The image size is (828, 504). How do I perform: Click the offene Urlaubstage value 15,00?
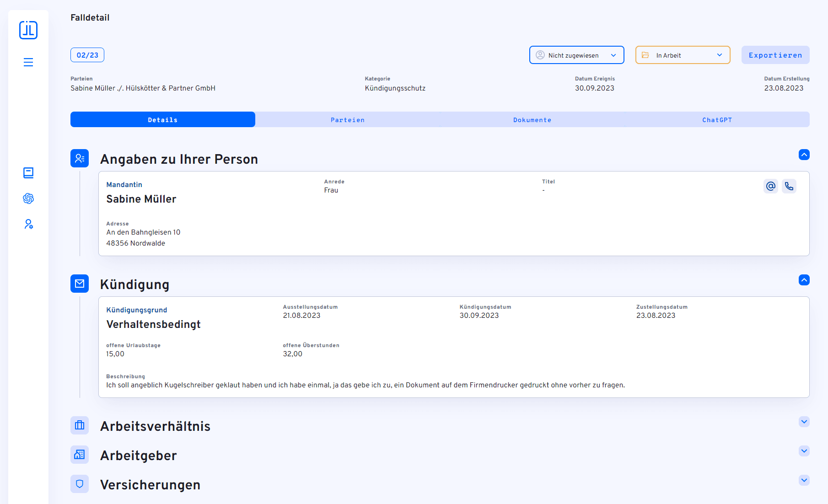click(115, 354)
